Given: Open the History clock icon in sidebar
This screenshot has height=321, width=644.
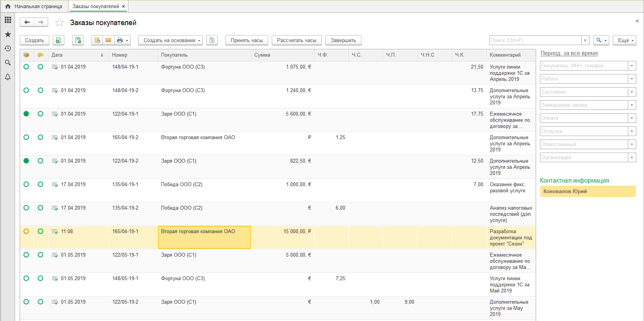Looking at the screenshot, I should click(x=8, y=49).
